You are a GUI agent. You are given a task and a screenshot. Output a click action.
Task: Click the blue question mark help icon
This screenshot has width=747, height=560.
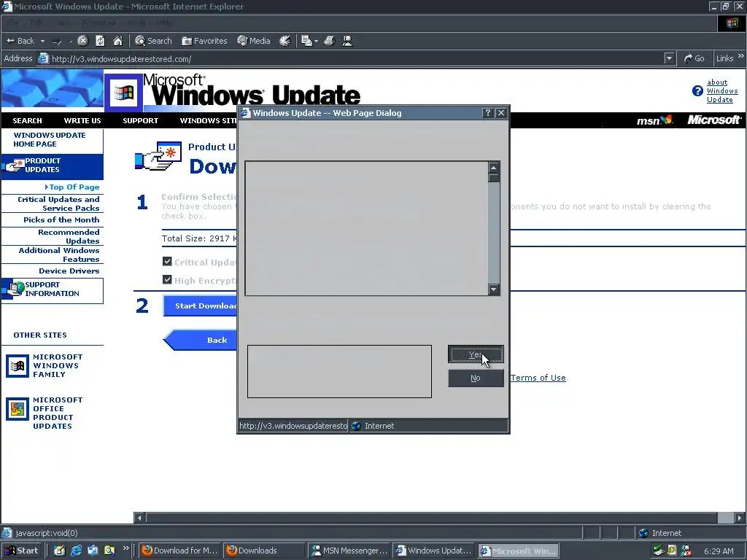697,91
